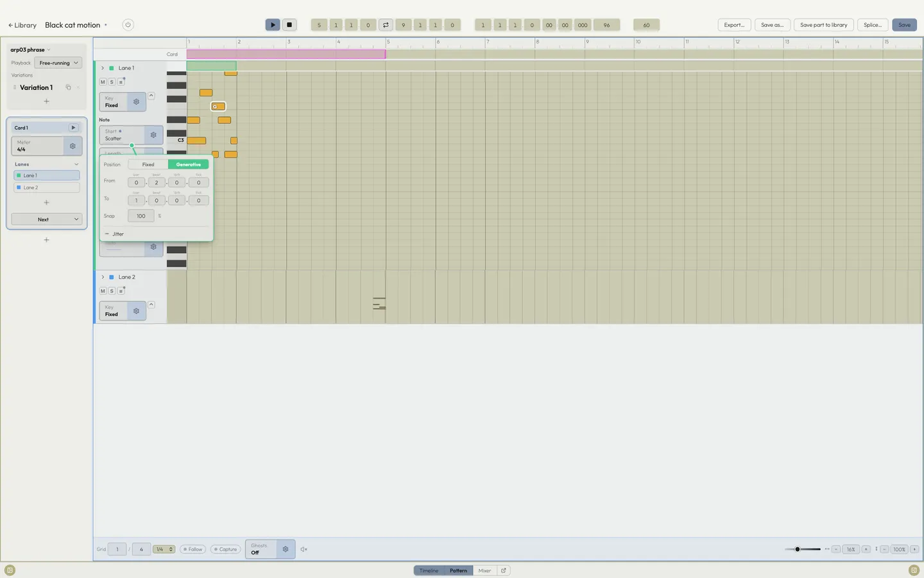Image resolution: width=924 pixels, height=578 pixels.
Task: Open the 1/4 grid division dropdown
Action: [x=164, y=549]
